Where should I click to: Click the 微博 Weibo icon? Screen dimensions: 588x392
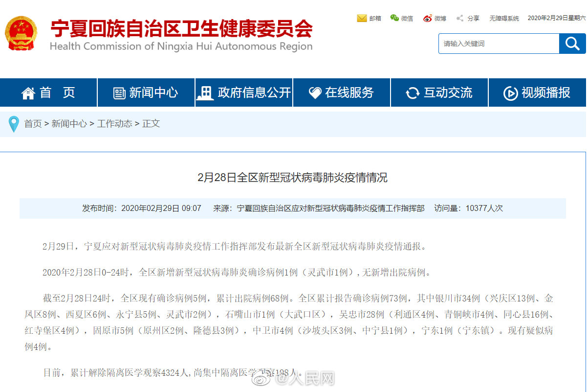pyautogui.click(x=428, y=18)
